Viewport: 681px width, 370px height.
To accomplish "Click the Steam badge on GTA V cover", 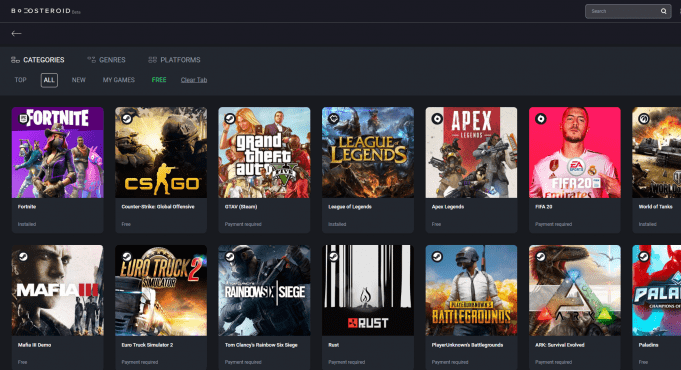I will pos(230,119).
